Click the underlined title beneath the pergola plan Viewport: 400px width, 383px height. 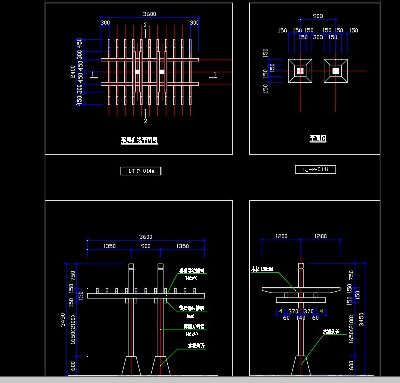[139, 140]
